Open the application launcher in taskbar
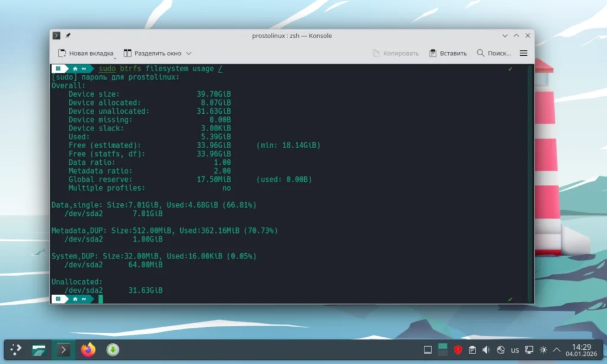 [16, 350]
